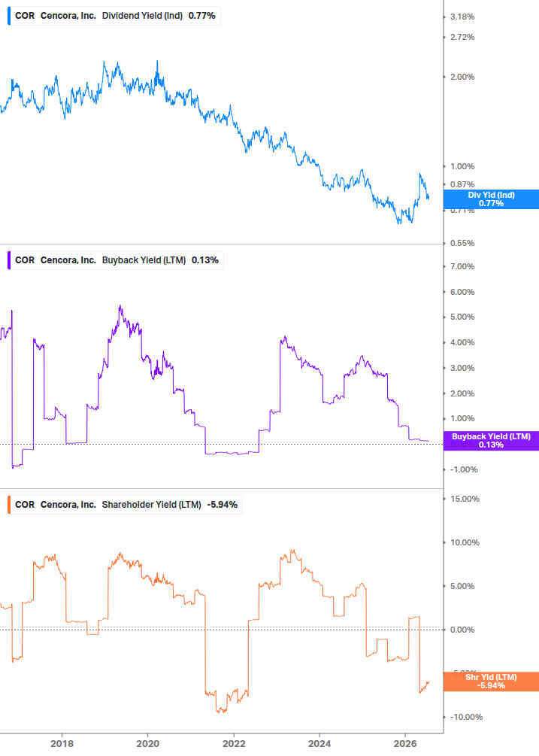
Task: Click the 6.00% tick on buyback yield axis
Action: point(462,292)
